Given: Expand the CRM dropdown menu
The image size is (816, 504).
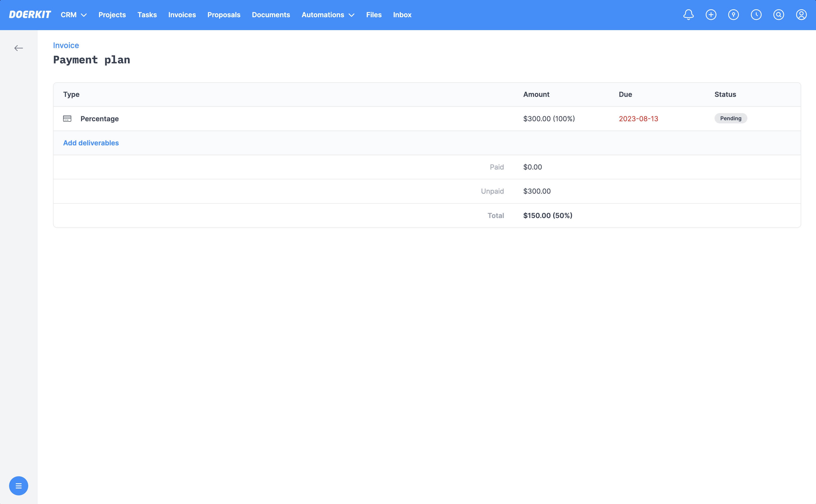Looking at the screenshot, I should click(x=73, y=15).
